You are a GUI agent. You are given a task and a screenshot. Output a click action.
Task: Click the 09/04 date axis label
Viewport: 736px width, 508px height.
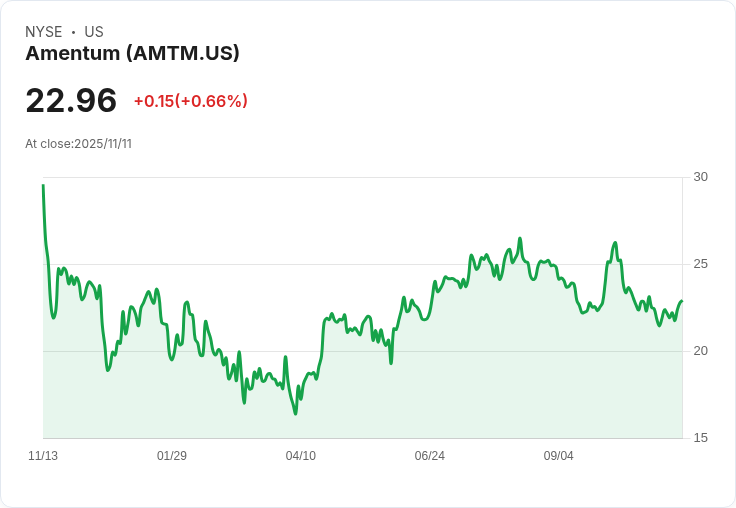pos(559,455)
